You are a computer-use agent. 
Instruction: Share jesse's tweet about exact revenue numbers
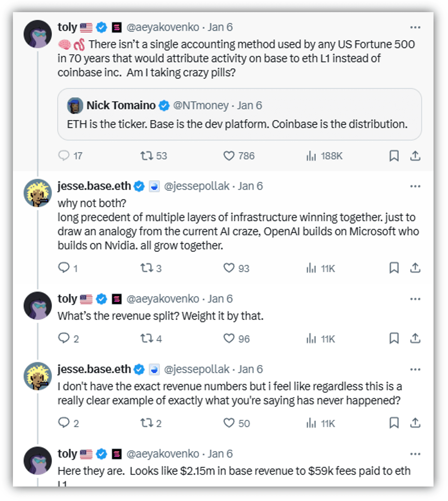415,423
